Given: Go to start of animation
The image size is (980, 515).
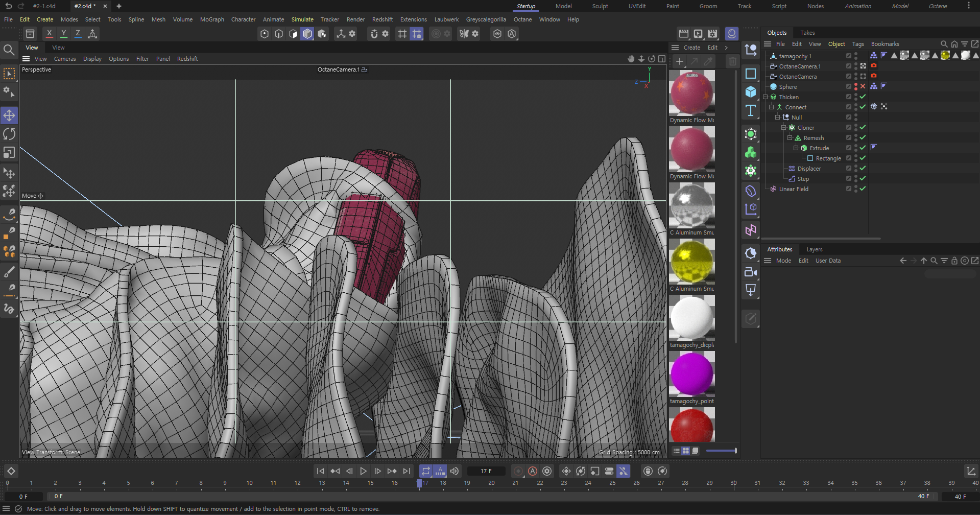Looking at the screenshot, I should click(x=320, y=471).
